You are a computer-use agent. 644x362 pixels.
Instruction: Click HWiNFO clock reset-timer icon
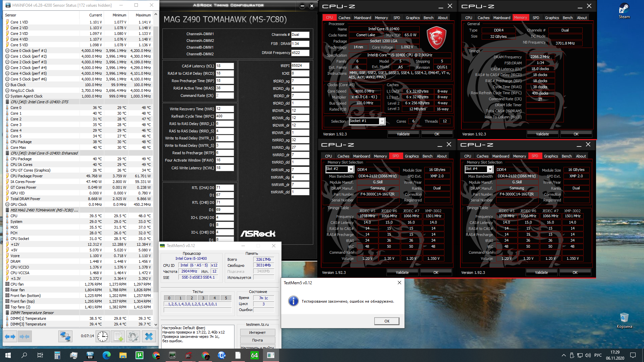pyautogui.click(x=103, y=337)
